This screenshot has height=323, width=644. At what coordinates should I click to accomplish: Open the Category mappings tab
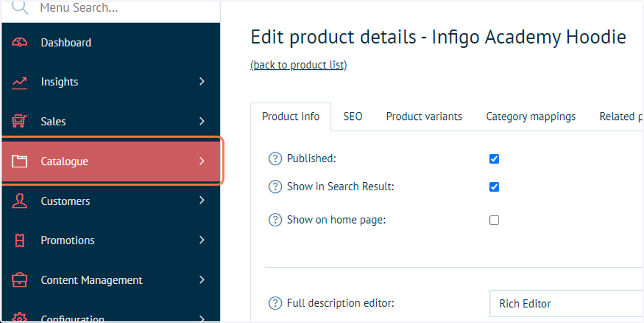531,117
